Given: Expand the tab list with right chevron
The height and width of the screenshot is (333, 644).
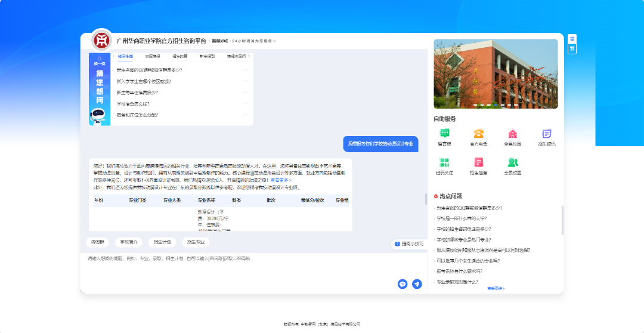Looking at the screenshot, I should click(250, 56).
